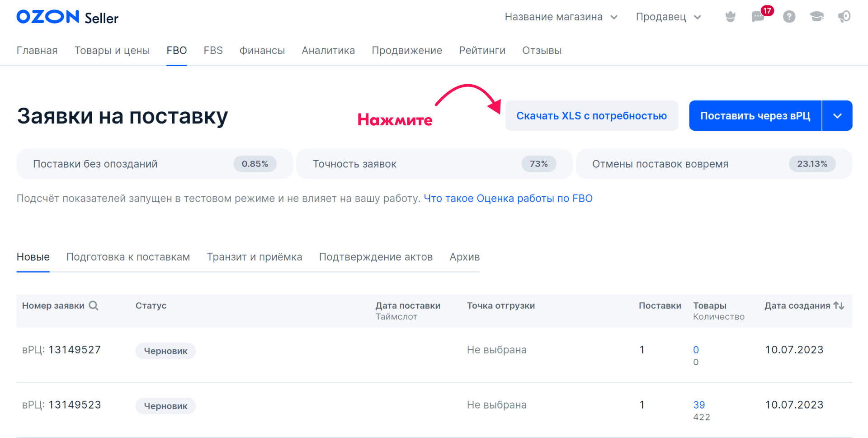Click search icon next to Номер заявки
Viewport: 868px width, 438px height.
click(94, 305)
